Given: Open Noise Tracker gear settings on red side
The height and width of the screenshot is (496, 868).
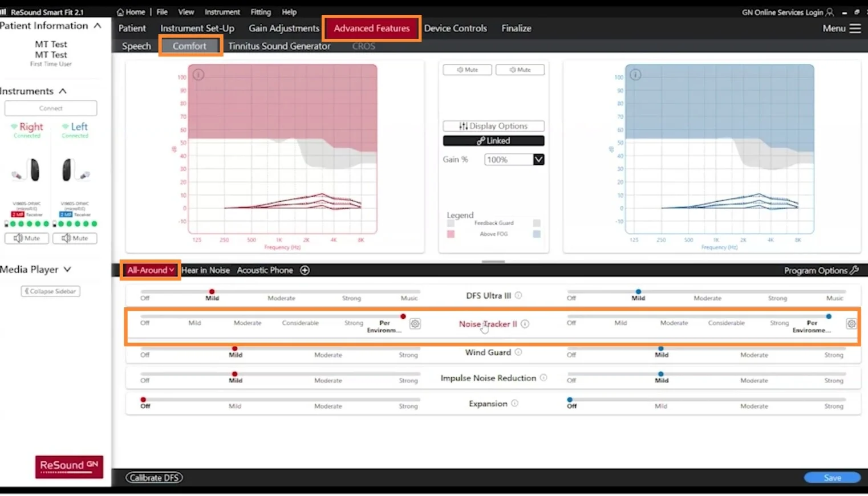Looking at the screenshot, I should coord(415,324).
